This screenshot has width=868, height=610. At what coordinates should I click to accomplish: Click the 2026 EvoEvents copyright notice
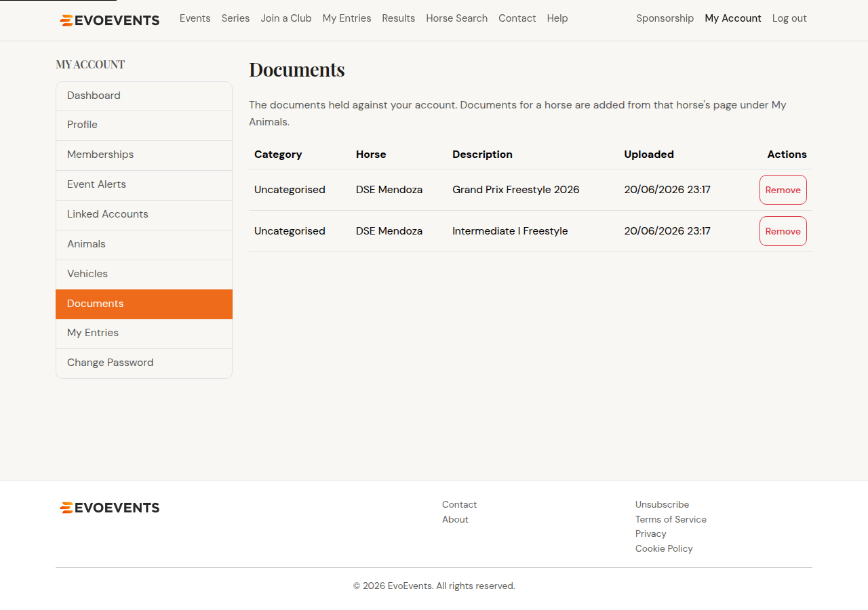[434, 586]
